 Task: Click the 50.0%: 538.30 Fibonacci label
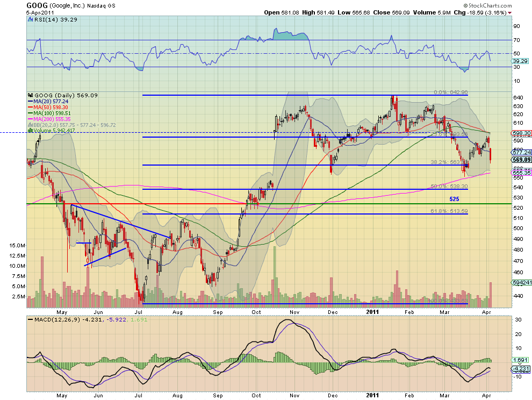449,187
